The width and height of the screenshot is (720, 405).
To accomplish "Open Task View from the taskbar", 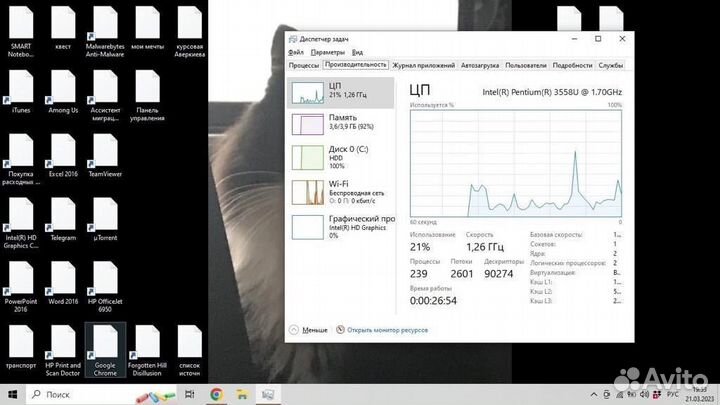I will click(189, 394).
